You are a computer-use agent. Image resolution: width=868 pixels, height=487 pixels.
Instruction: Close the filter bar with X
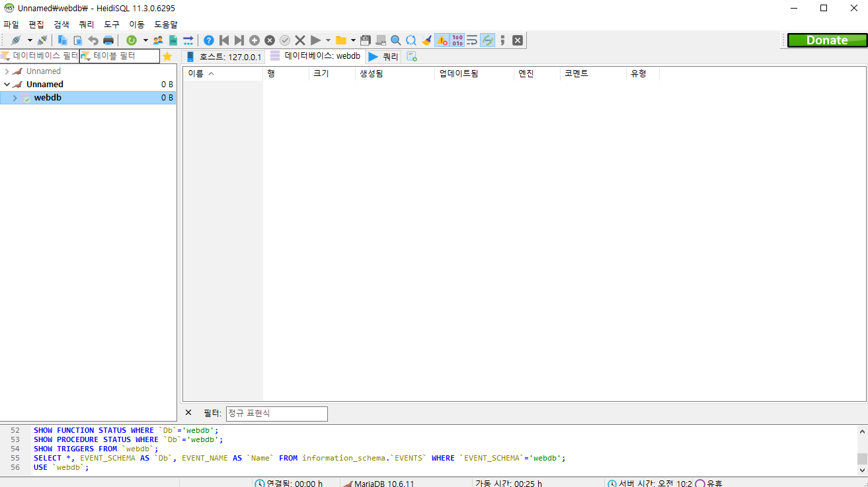(188, 412)
